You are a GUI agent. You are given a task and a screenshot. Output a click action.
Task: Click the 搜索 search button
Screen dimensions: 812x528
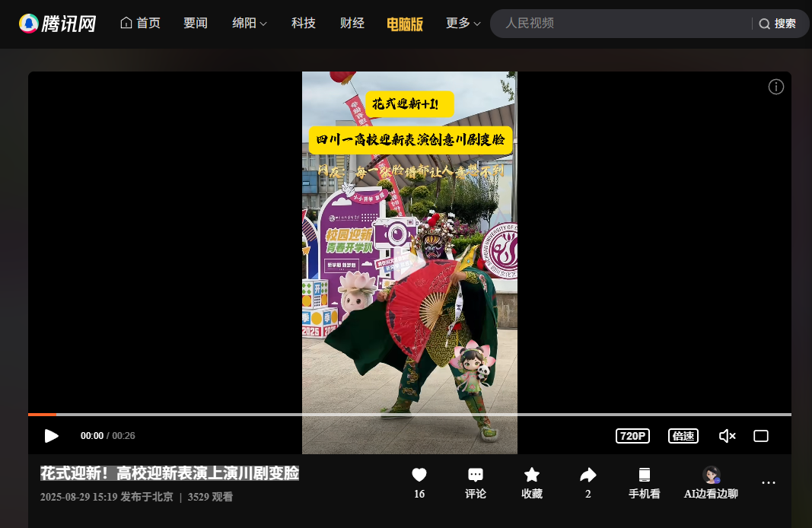click(778, 24)
